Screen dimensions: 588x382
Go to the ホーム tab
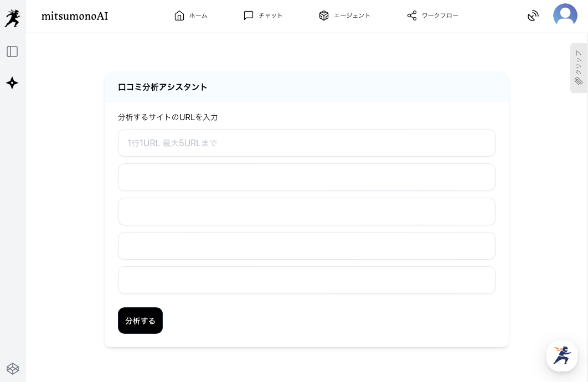tap(191, 16)
